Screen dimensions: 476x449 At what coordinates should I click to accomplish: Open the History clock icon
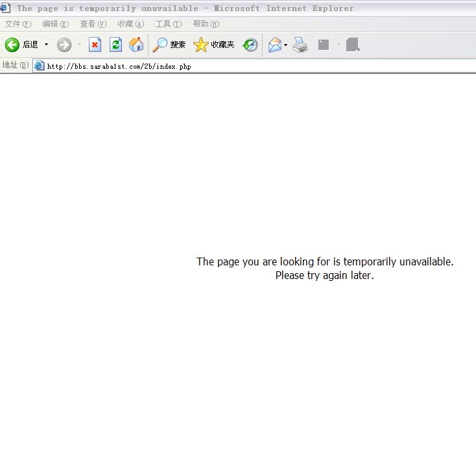point(250,45)
